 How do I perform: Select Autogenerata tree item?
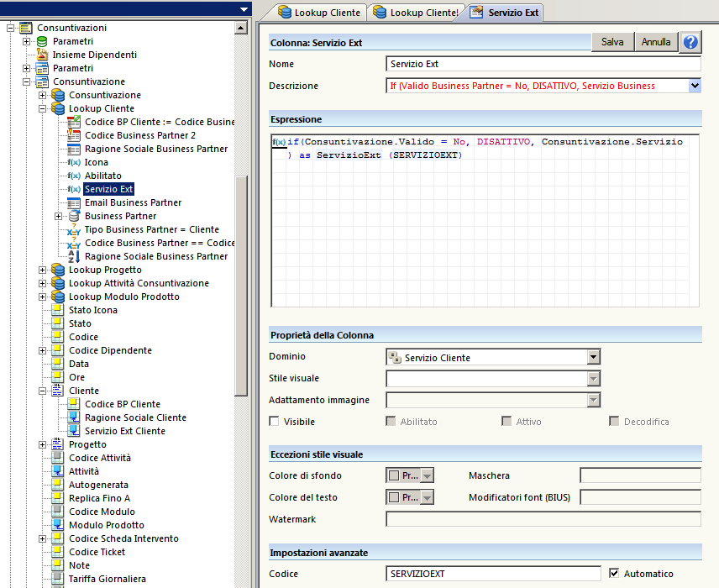click(x=98, y=485)
